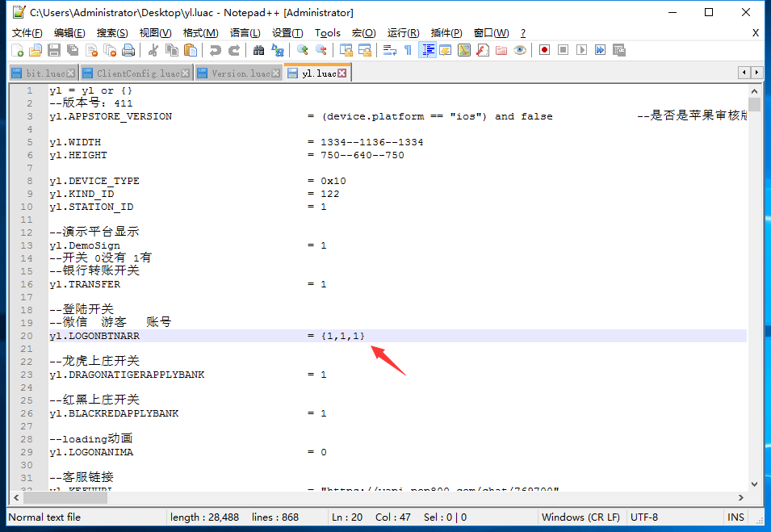The height and width of the screenshot is (532, 771).
Task: Toggle the indent guide button
Action: (x=427, y=50)
